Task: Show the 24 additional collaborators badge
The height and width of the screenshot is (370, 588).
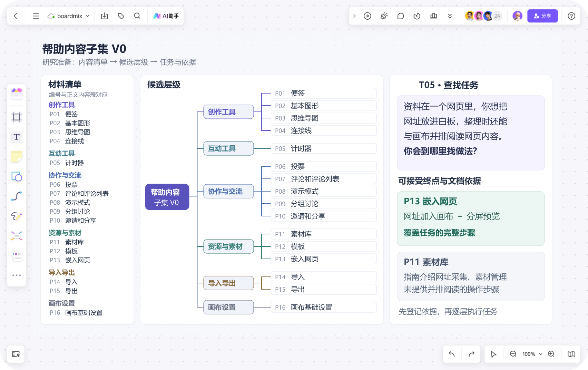Action: 497,16
